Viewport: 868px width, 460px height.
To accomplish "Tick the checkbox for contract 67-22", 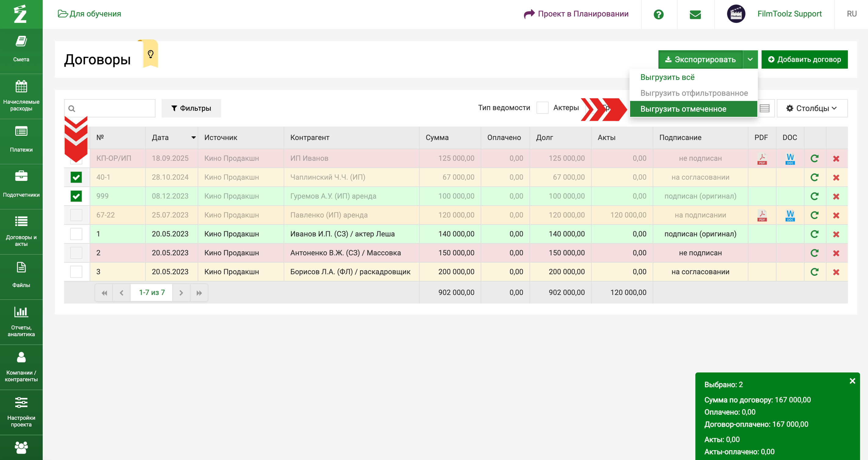I will tap(76, 215).
